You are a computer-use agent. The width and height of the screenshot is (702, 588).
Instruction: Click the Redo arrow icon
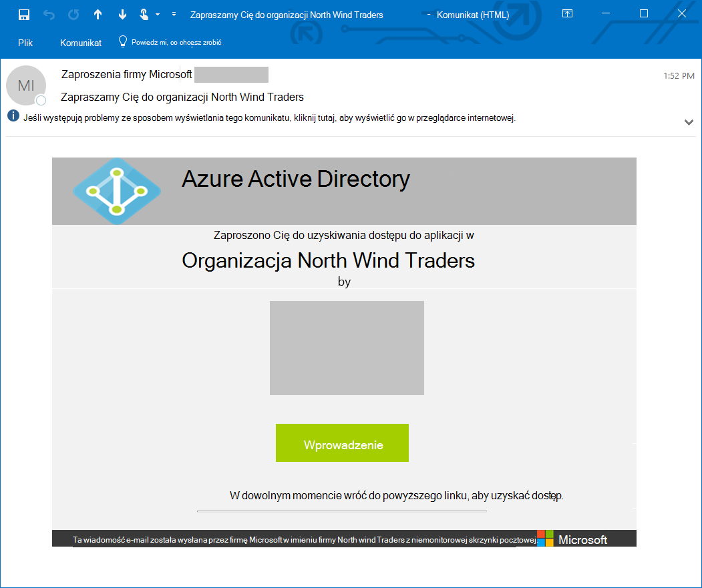tap(73, 15)
